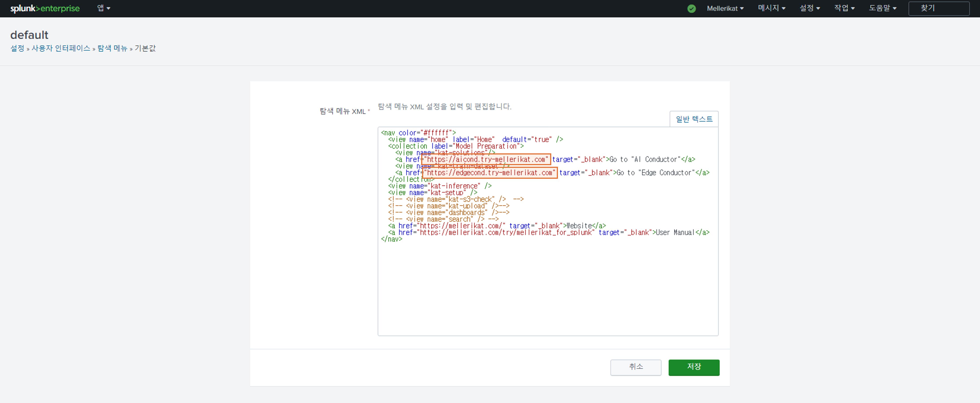The image size is (980, 403).
Task: Click the commented search view line
Action: click(443, 219)
